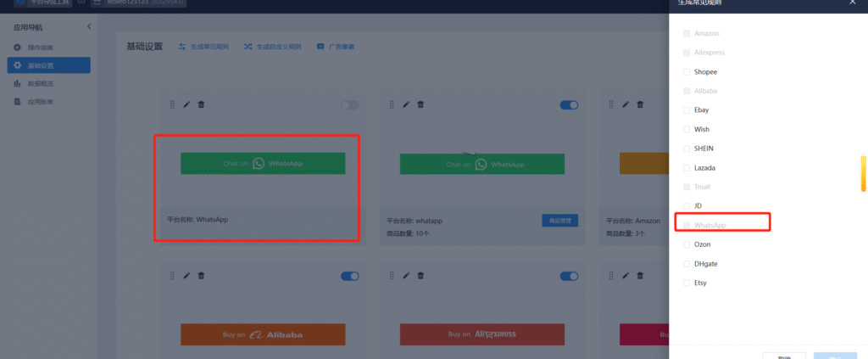
Task: Open 操作指南 in the sidebar
Action: pyautogui.click(x=41, y=47)
